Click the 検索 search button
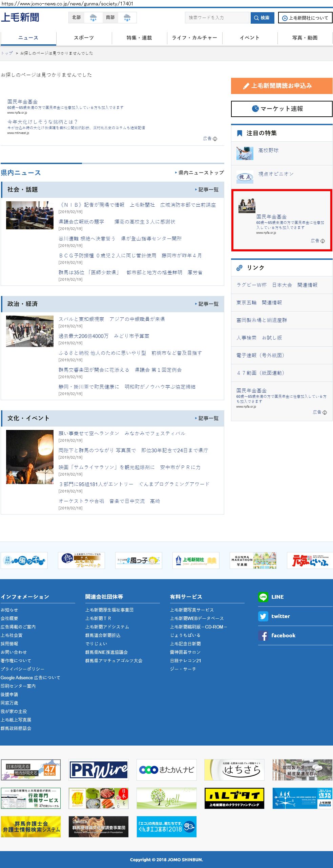This screenshot has height=868, width=333. pyautogui.click(x=262, y=18)
